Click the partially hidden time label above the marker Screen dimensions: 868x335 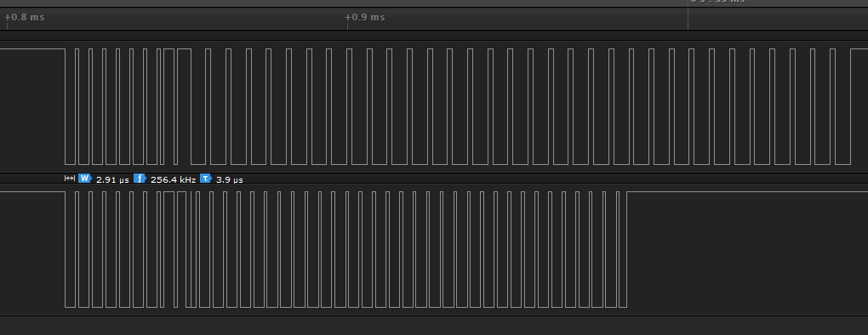[x=718, y=1]
